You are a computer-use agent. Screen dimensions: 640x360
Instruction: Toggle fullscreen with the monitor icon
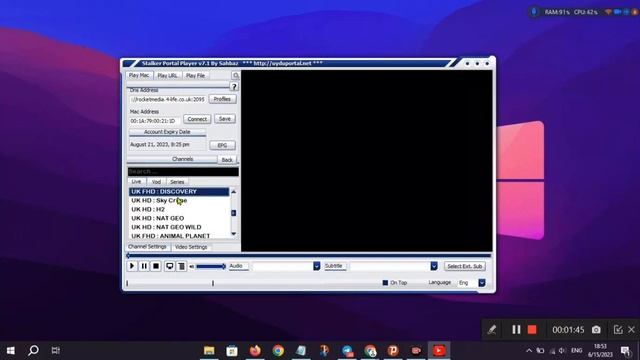[169, 266]
